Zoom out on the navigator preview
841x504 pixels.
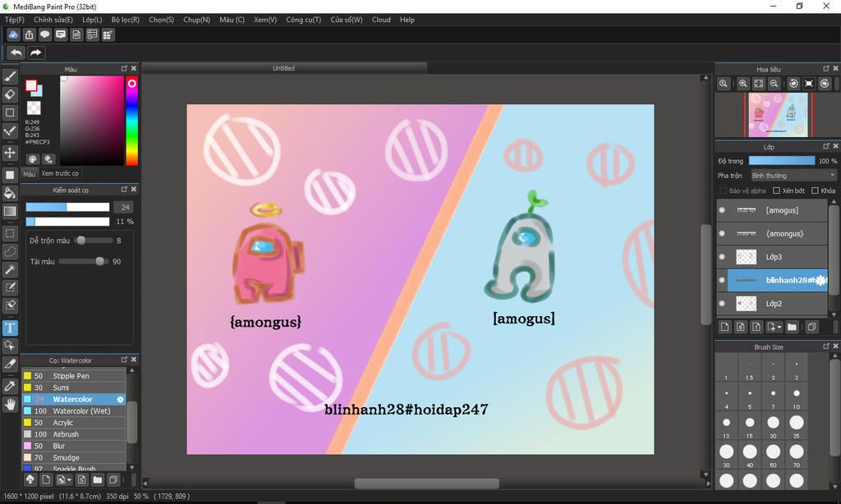(774, 84)
